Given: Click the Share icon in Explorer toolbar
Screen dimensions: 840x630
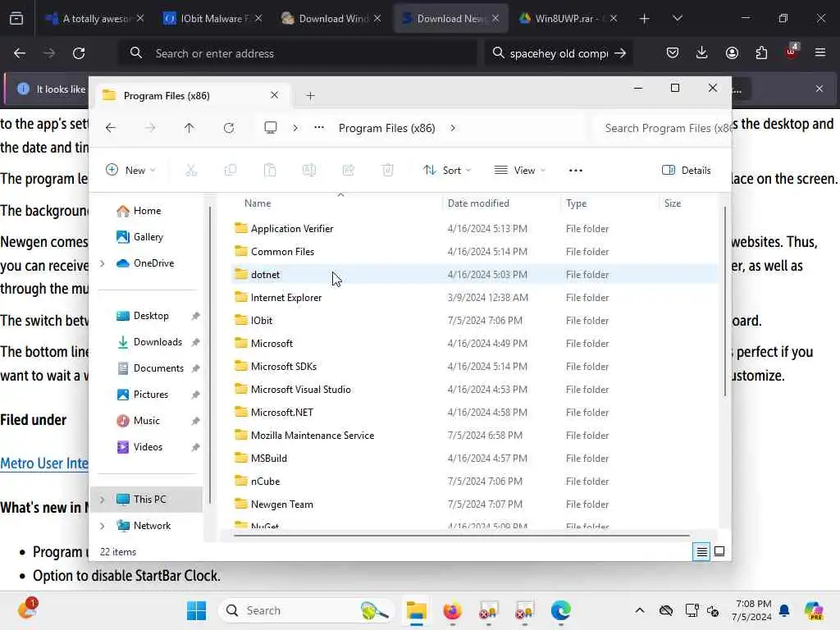Looking at the screenshot, I should (348, 171).
